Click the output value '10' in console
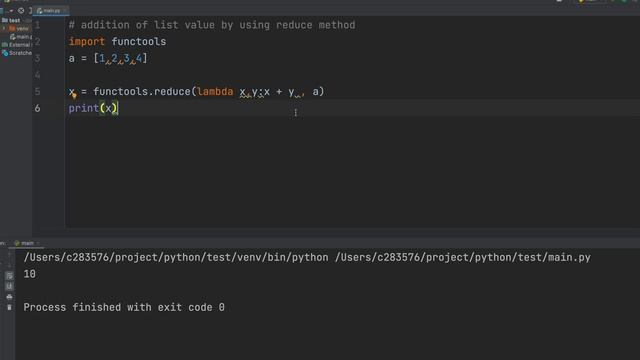 pyautogui.click(x=29, y=274)
